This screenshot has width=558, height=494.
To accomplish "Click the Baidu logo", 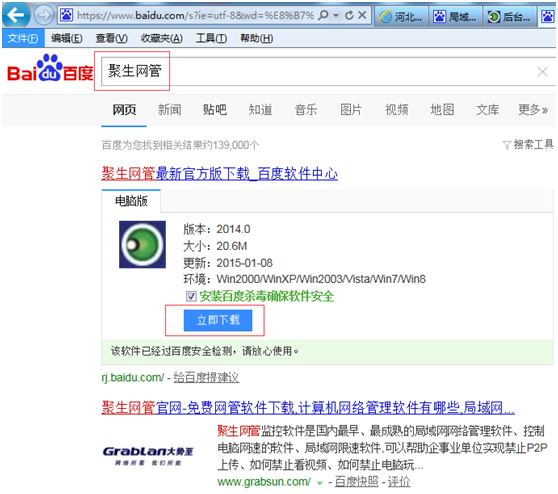I will [x=50, y=68].
